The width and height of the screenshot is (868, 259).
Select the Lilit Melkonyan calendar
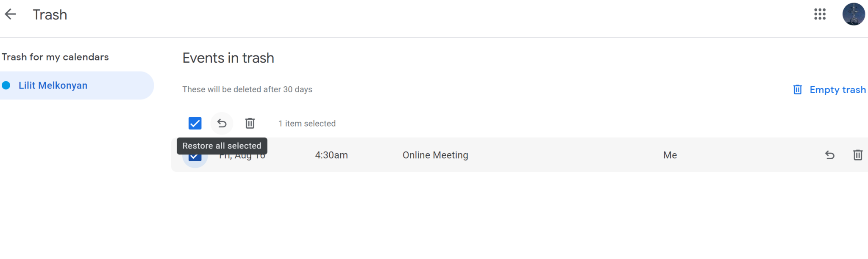coord(53,85)
